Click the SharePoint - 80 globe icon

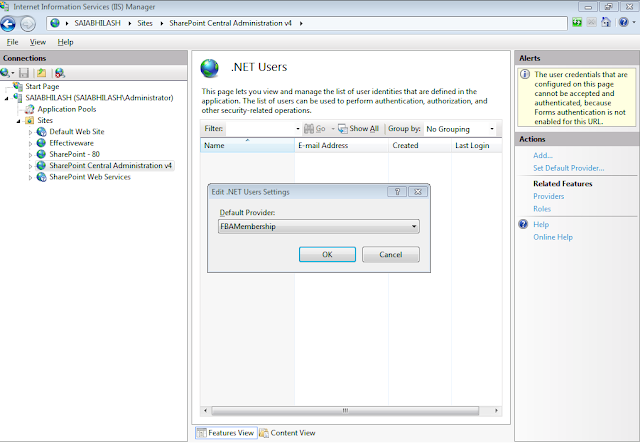click(x=41, y=154)
